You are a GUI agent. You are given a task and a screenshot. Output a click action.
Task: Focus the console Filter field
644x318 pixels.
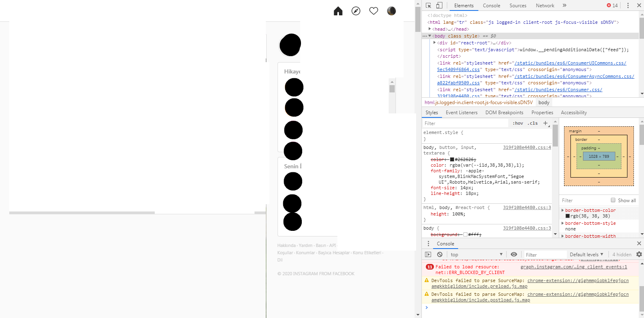point(545,255)
